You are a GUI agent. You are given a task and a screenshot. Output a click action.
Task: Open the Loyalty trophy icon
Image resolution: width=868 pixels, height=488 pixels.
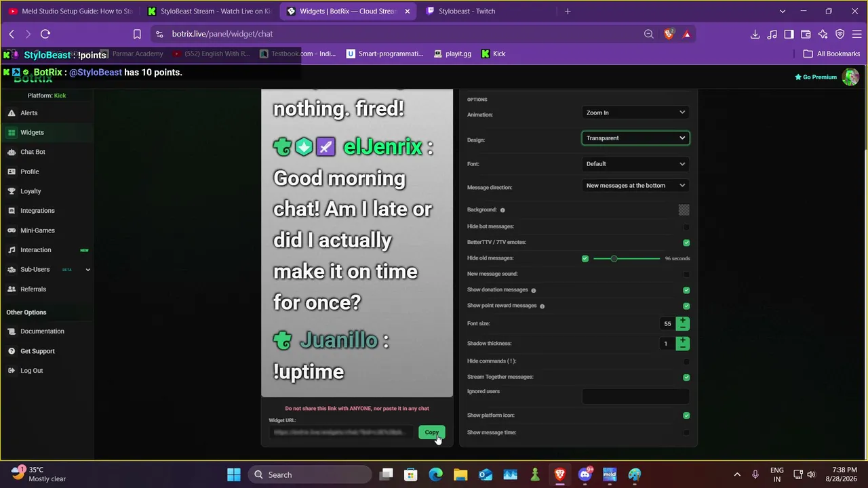tap(12, 192)
